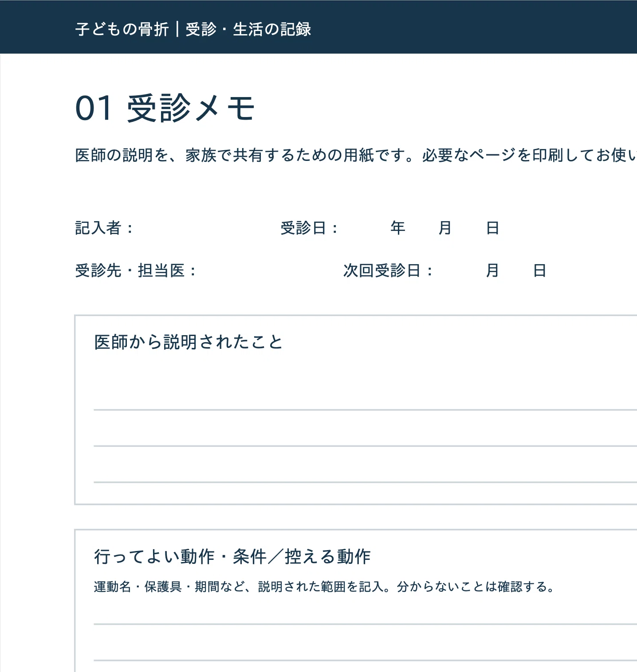Image resolution: width=637 pixels, height=672 pixels.
Task: Click the header title 子どもの骨折
Action: 122,29
